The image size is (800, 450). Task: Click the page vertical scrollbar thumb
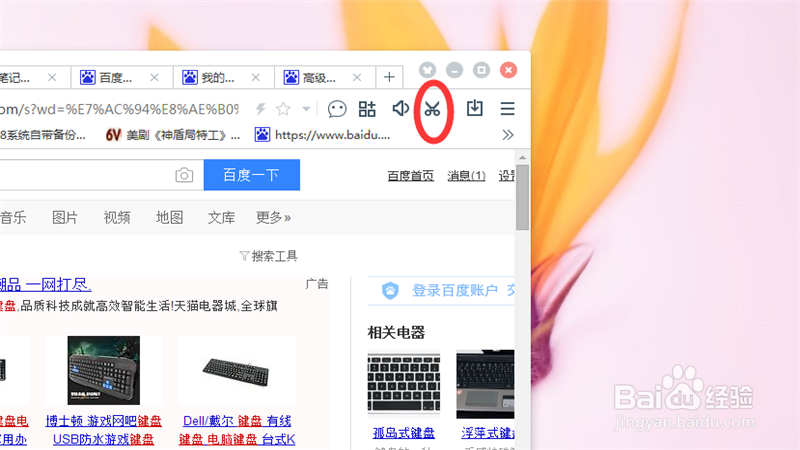pos(522,197)
